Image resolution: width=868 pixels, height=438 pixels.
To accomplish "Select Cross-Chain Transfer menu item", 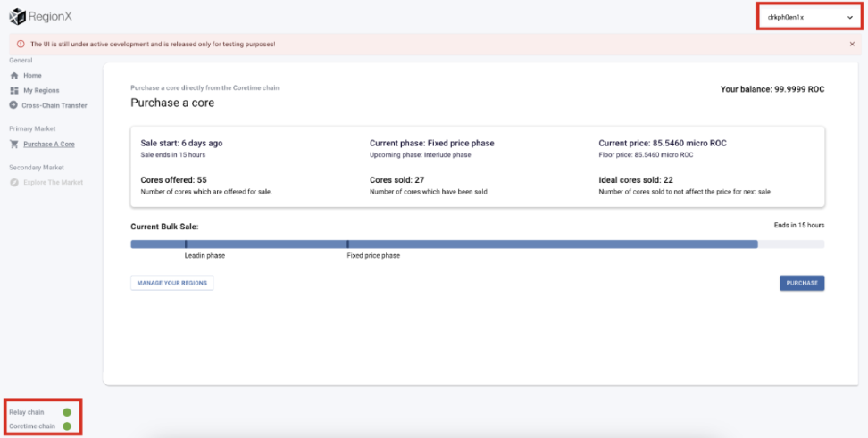I will click(x=54, y=105).
